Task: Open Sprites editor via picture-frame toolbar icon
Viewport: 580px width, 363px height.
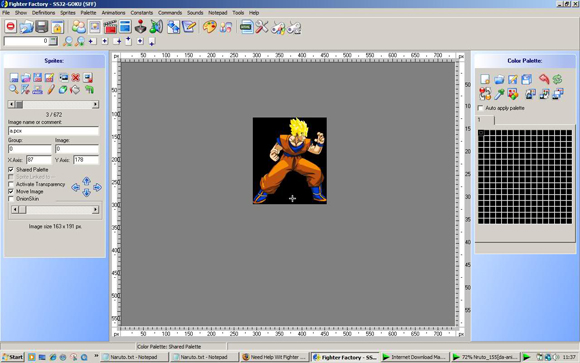Action: (x=94, y=27)
